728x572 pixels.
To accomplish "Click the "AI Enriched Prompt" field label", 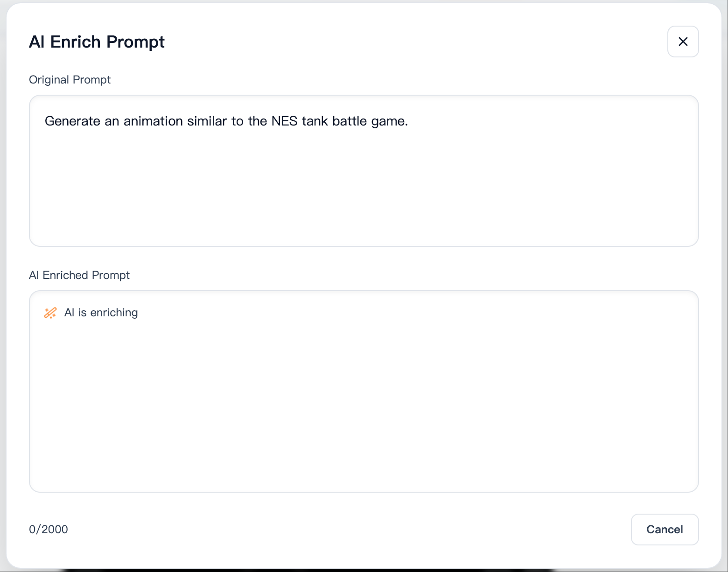I will coord(79,275).
